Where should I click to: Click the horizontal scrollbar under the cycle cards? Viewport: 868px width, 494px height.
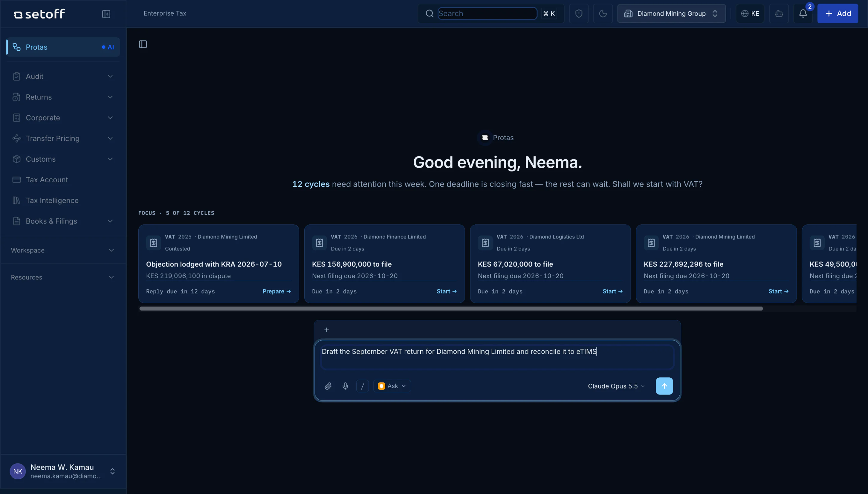(x=451, y=308)
